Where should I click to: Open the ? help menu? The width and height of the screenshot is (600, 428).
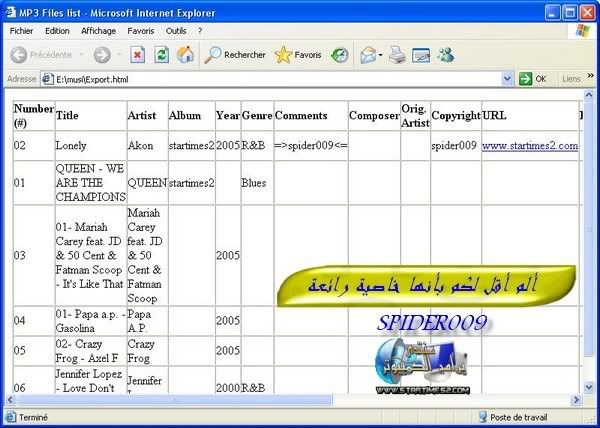[x=200, y=31]
